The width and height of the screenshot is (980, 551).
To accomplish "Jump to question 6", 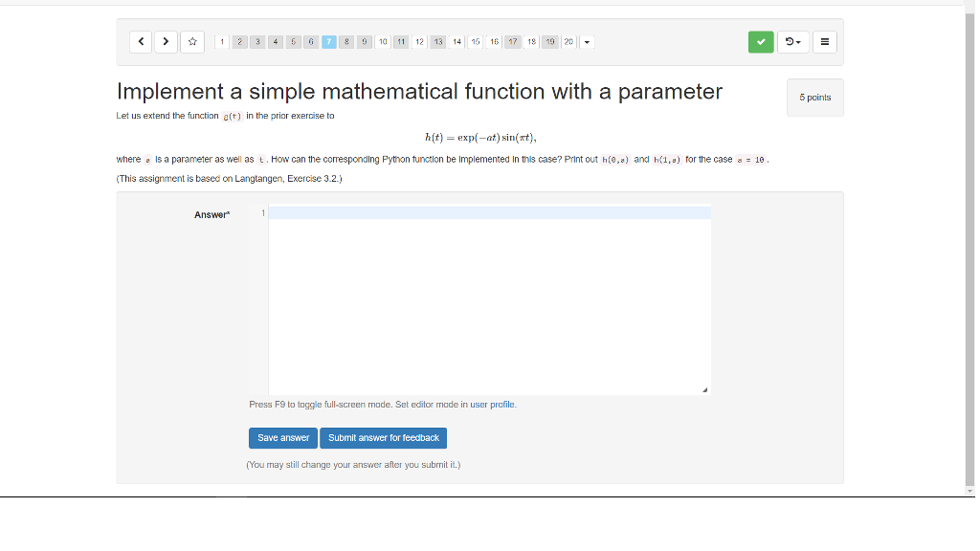I will click(311, 42).
